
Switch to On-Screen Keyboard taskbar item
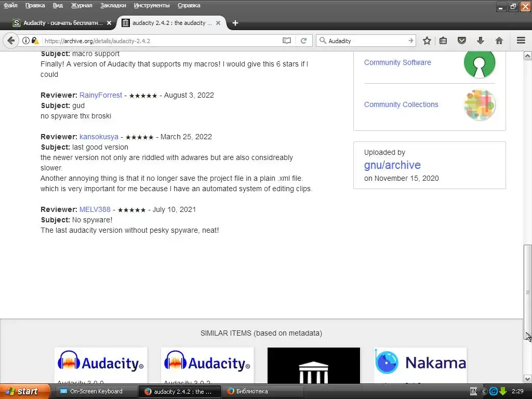tap(96, 391)
